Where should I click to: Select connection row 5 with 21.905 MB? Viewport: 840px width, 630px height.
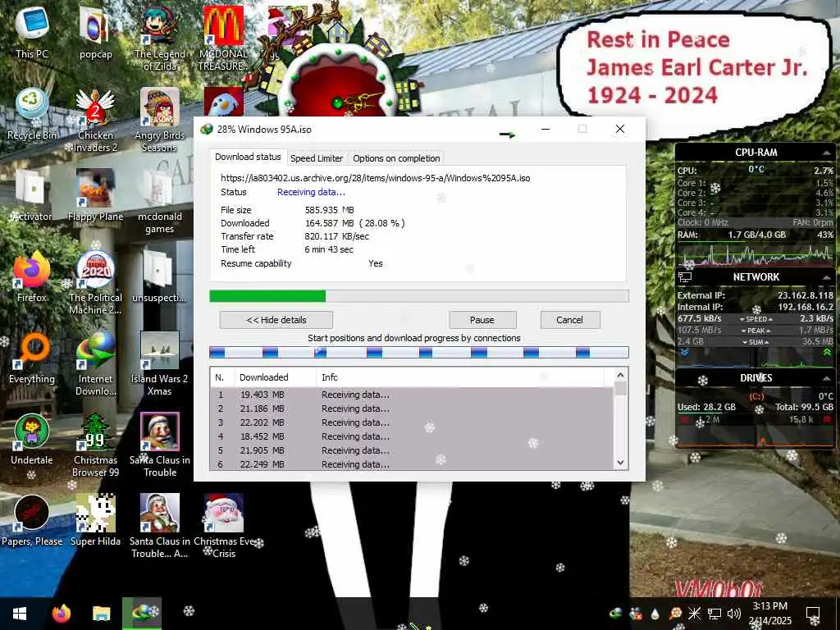(x=412, y=450)
